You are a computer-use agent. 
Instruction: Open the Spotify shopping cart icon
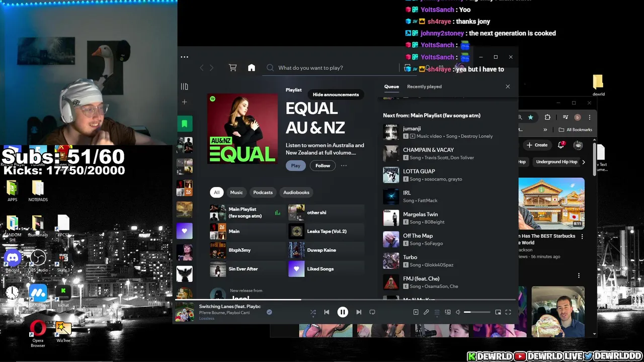[232, 67]
